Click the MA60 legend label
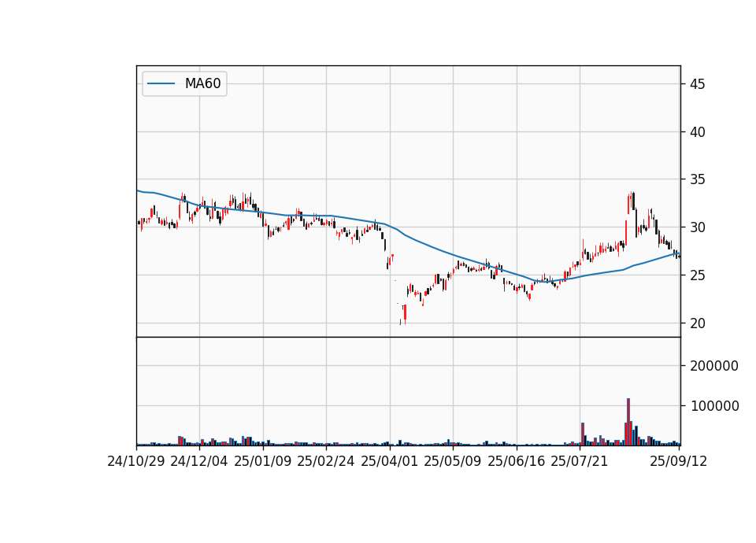 click(x=202, y=83)
